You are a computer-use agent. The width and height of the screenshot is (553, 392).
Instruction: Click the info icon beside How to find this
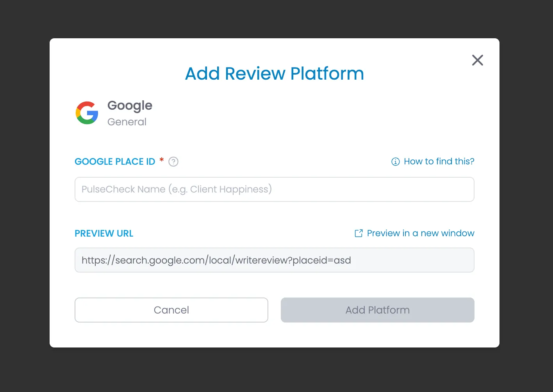[x=396, y=162]
